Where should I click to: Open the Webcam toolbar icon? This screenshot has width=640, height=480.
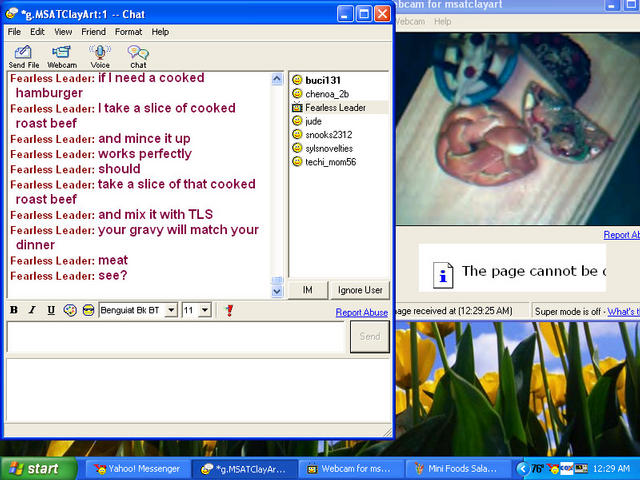pos(62,56)
